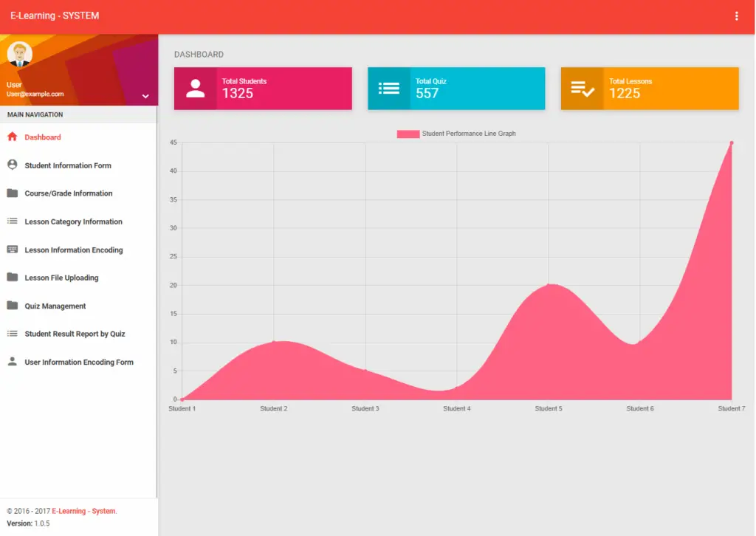Select the Total Lessons checklist icon
Screen dimensions: 756x536
(581, 88)
